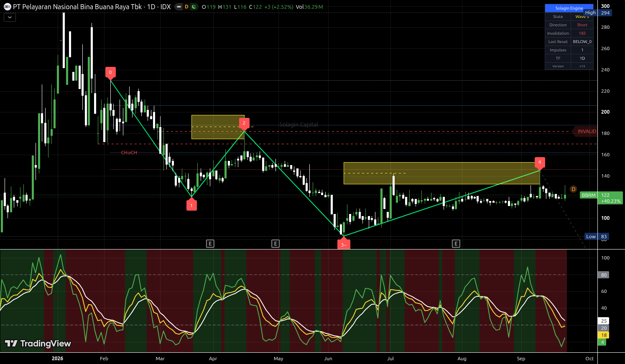Click the 300 value on the price axis
The image size is (625, 364).
coord(605,6)
